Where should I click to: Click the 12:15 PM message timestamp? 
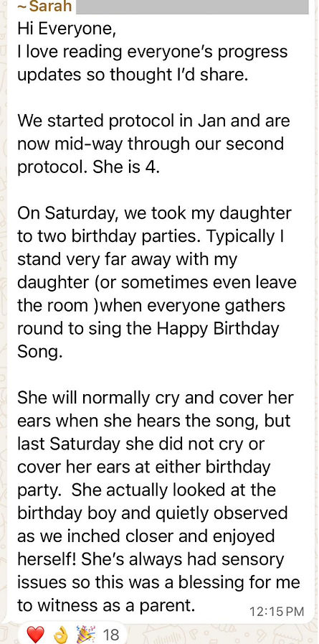(x=277, y=611)
